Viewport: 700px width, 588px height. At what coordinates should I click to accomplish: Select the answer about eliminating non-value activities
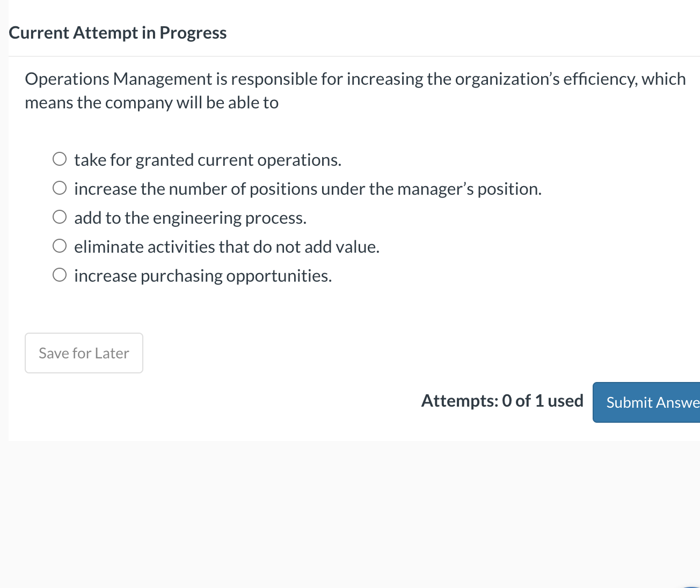(x=60, y=245)
